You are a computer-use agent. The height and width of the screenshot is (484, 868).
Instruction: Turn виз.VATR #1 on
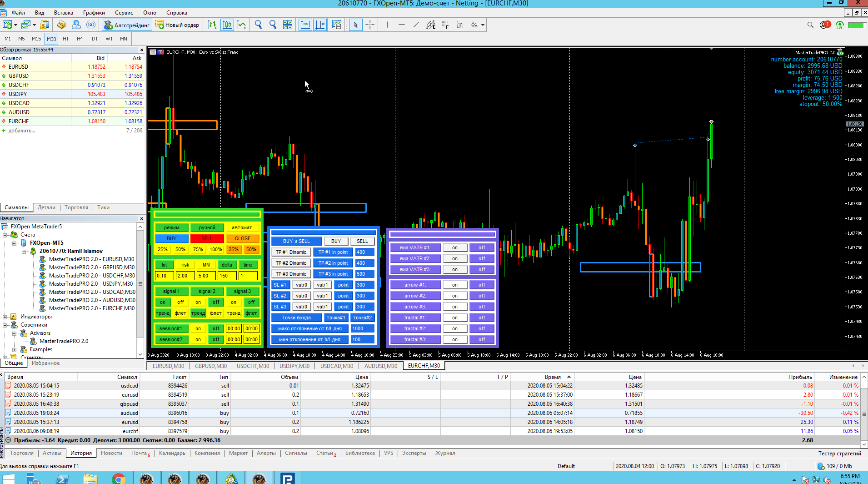coord(455,247)
